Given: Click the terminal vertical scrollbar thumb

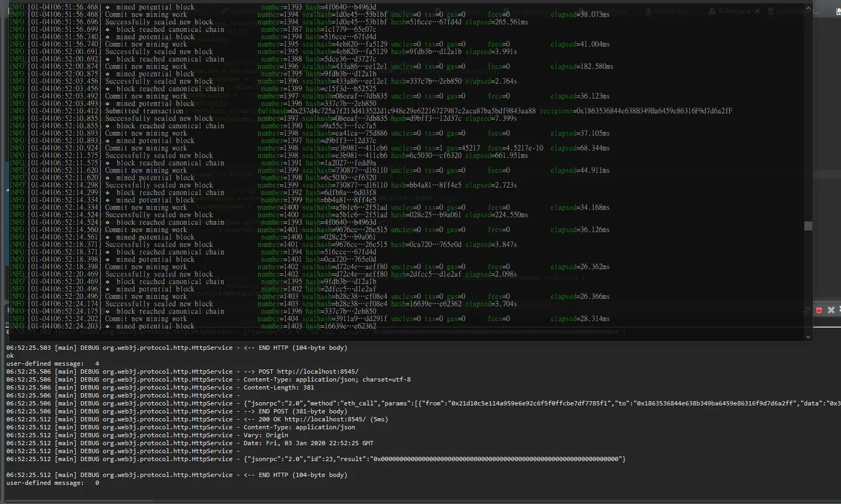Looking at the screenshot, I should point(808,226).
